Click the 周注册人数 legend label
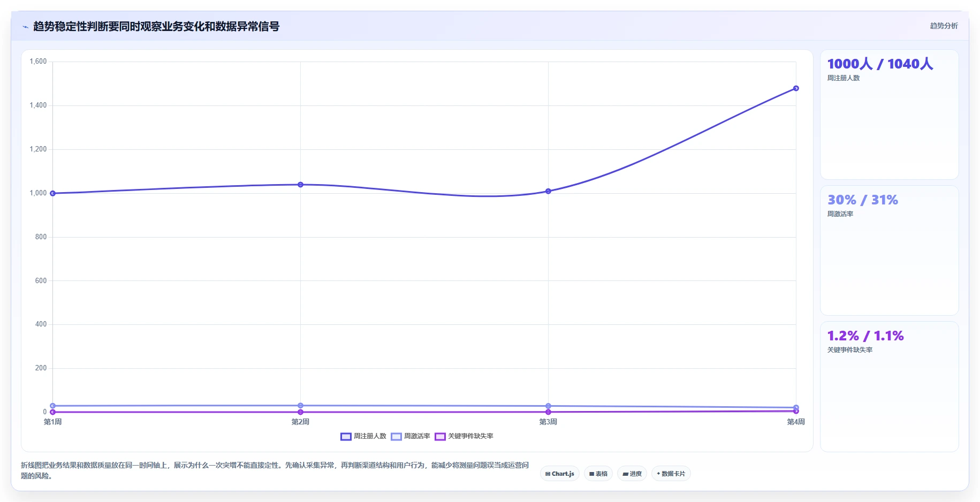Screen dimensions: 980x502 pyautogui.click(x=370, y=436)
